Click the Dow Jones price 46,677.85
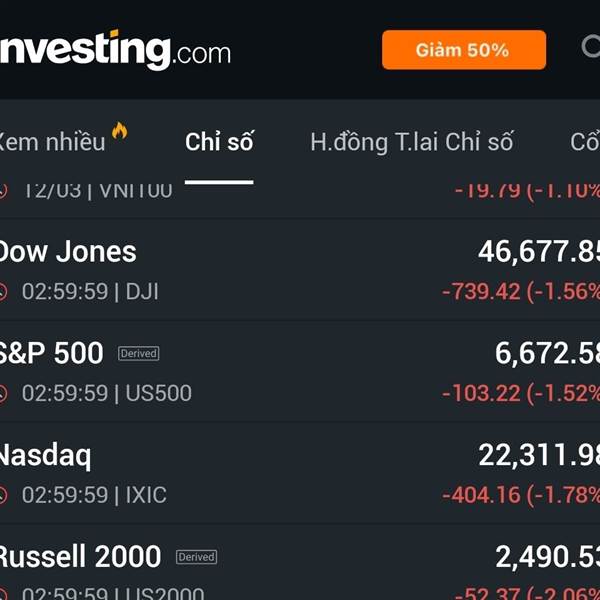This screenshot has width=600, height=600. pos(538,251)
